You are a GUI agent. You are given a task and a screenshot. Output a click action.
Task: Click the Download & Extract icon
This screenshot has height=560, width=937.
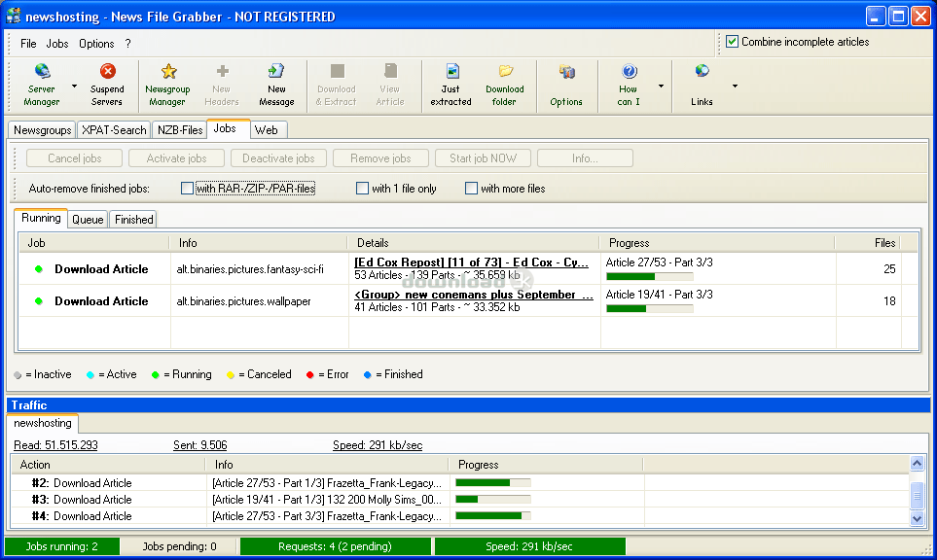click(x=337, y=72)
